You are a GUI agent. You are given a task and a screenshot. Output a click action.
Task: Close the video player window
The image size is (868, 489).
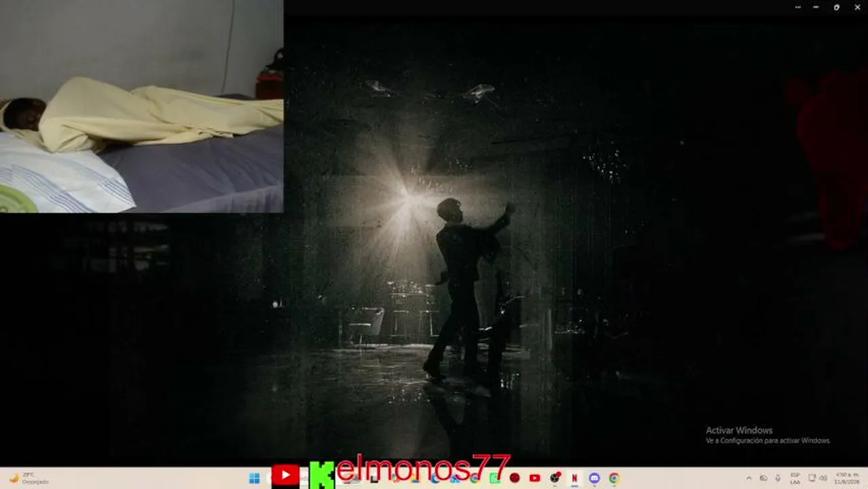[857, 7]
